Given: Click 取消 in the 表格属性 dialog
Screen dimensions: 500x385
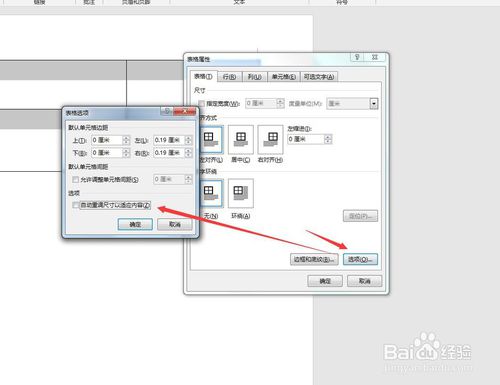Looking at the screenshot, I should point(364,281).
